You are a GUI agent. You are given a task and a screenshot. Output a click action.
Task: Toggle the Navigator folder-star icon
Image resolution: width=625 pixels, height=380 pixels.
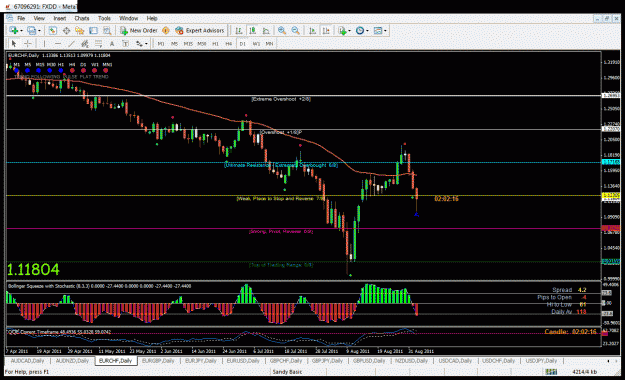coord(80,30)
